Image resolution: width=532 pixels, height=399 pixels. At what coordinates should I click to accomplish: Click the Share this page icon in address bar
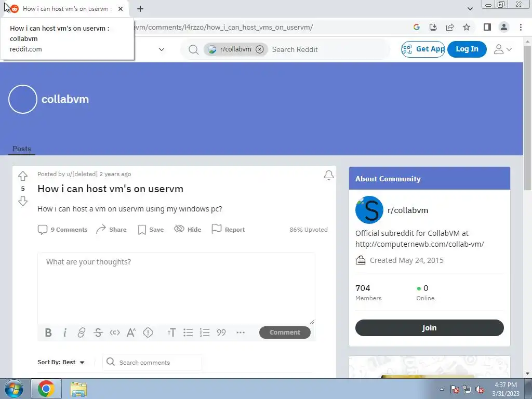point(450,27)
